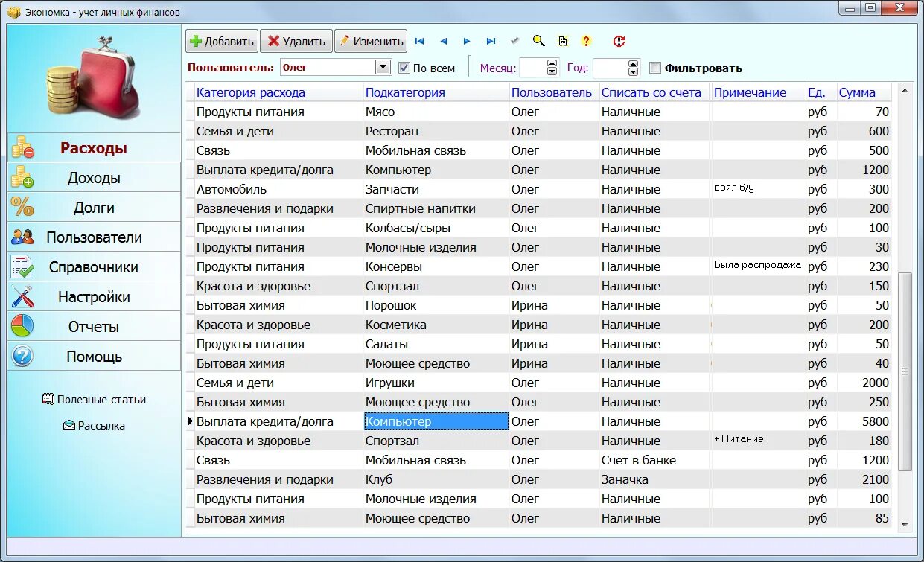Click the magnifier search icon in toolbar
Viewport: 924px width, 562px height.
pyautogui.click(x=538, y=42)
